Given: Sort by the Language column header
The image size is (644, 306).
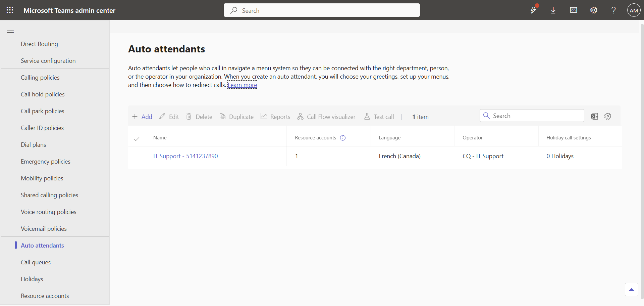Looking at the screenshot, I should (390, 138).
